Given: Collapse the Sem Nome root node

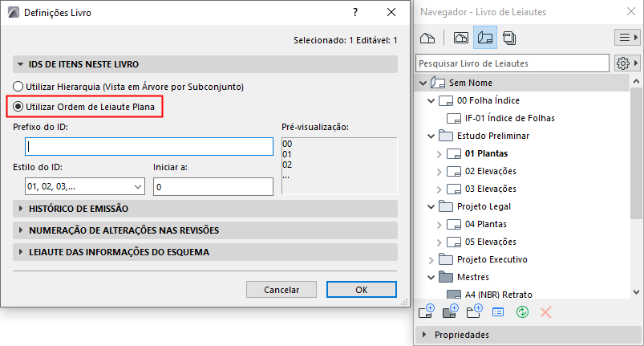Looking at the screenshot, I should pos(423,83).
